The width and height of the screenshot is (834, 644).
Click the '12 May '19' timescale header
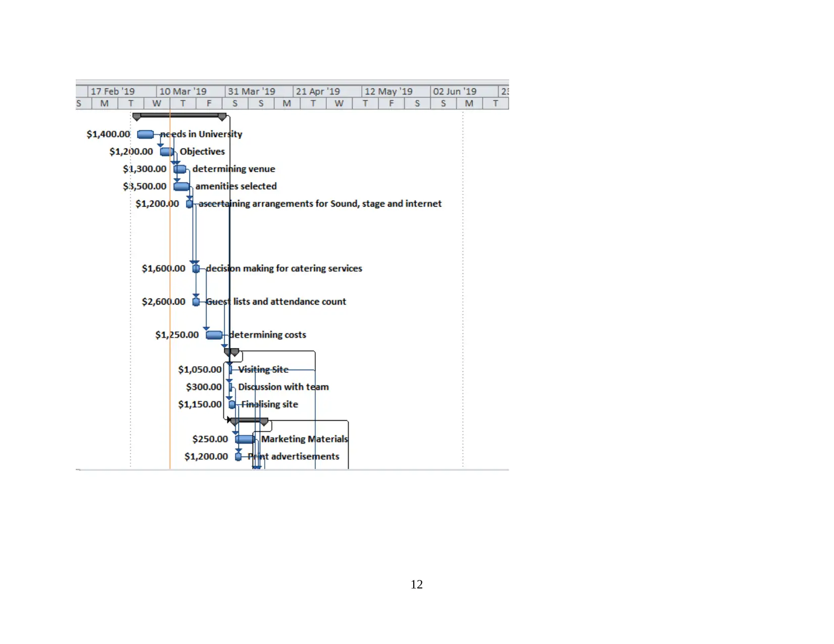click(x=396, y=91)
